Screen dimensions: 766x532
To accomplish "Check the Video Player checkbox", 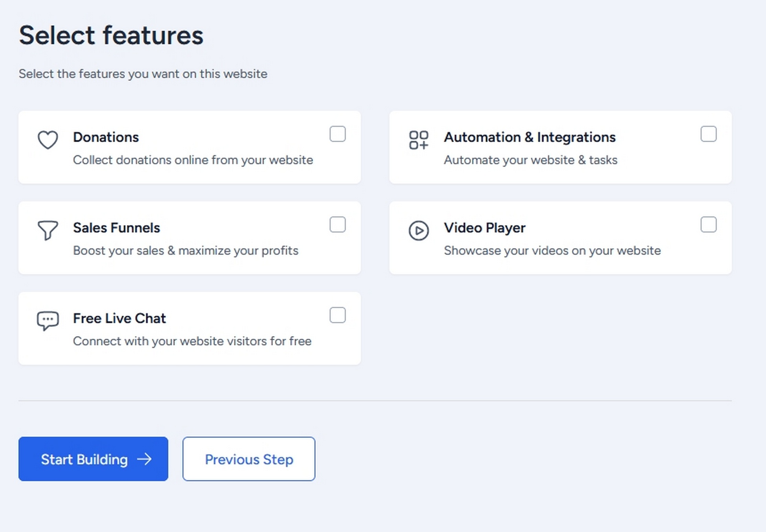I will point(709,225).
